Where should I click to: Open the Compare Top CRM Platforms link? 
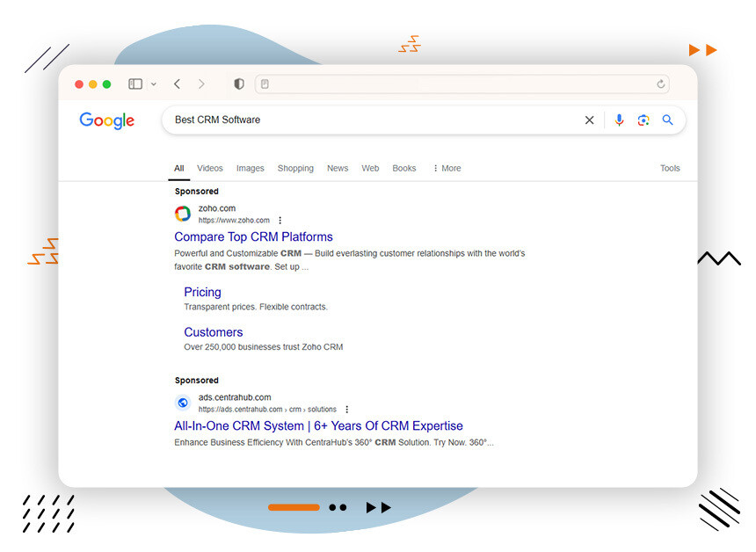tap(253, 237)
